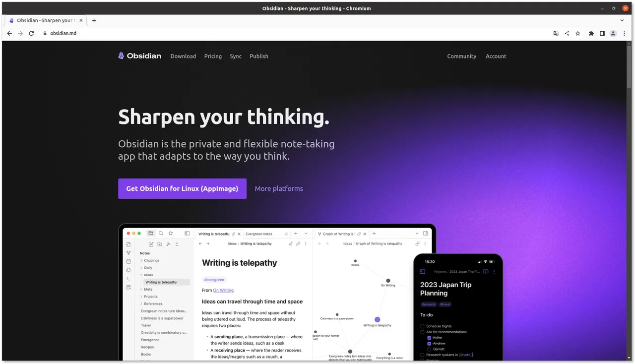Screen dimensions: 635x364
Task: Open Sync in the site navigation
Action: tap(236, 56)
